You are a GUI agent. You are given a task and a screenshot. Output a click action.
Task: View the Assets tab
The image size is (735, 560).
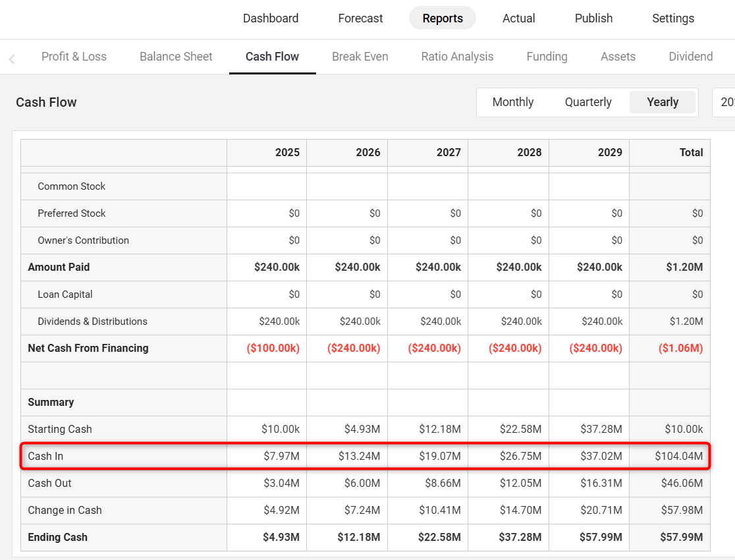(x=618, y=57)
